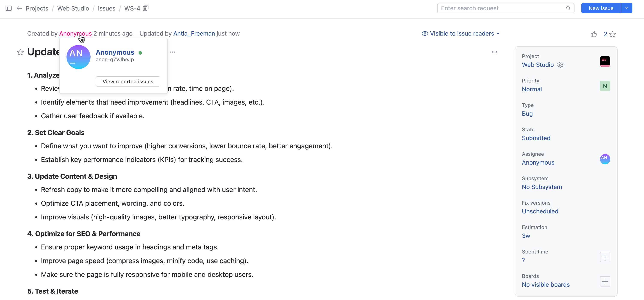The width and height of the screenshot is (644, 300).
Task: Add issue to a board via plus icon
Action: point(605,281)
